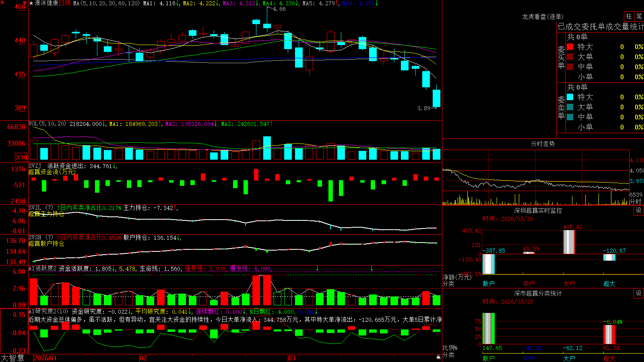Viewport: 644px width, 362px height.
Task: Click the 465.42 大户 bar in the monitor chart
Action: [569, 242]
